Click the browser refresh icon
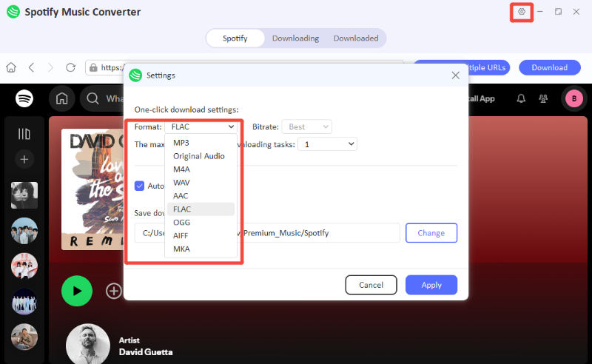 [70, 67]
